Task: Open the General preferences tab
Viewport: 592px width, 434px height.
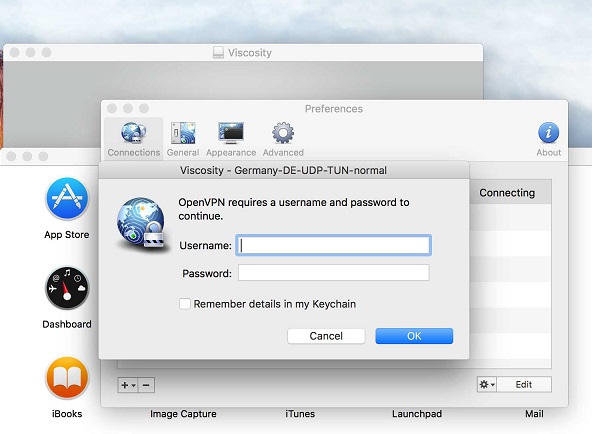Action: click(x=183, y=139)
